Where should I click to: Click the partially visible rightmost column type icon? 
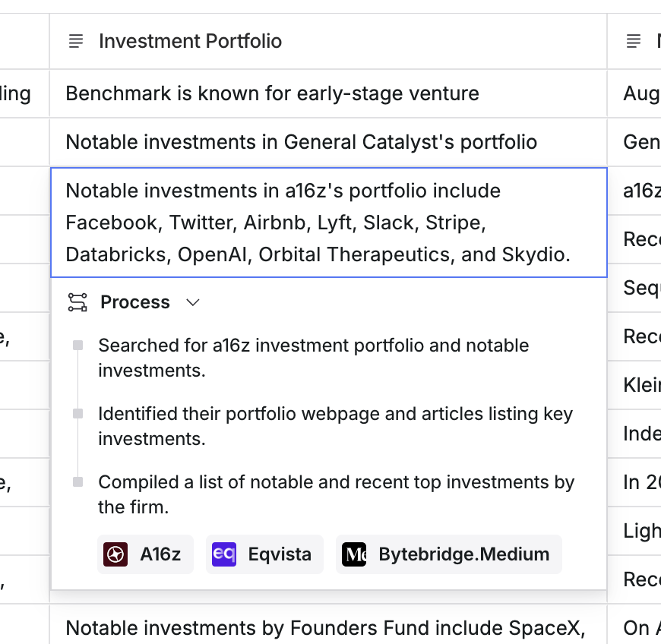(x=634, y=41)
